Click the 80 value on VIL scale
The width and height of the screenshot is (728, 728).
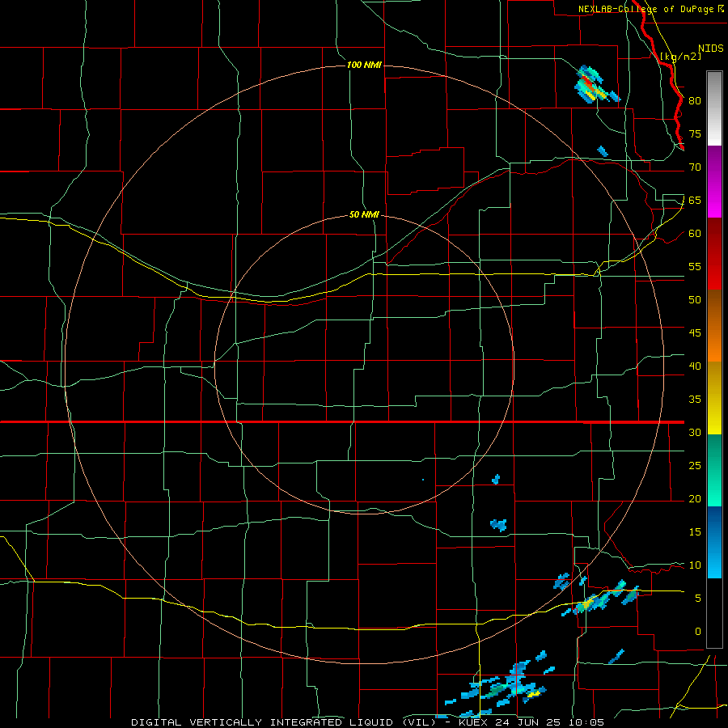pyautogui.click(x=695, y=101)
